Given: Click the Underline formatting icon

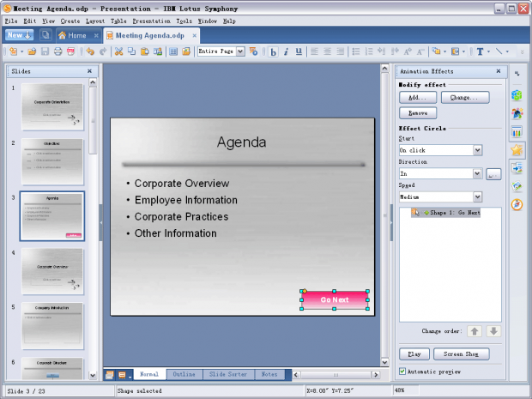Looking at the screenshot, I should click(x=299, y=51).
